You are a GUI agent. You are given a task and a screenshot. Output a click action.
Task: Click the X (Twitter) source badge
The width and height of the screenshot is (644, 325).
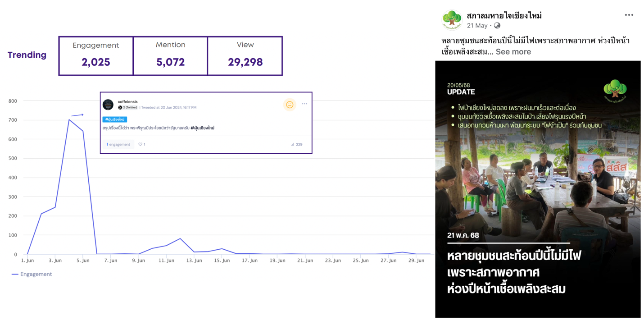point(128,108)
